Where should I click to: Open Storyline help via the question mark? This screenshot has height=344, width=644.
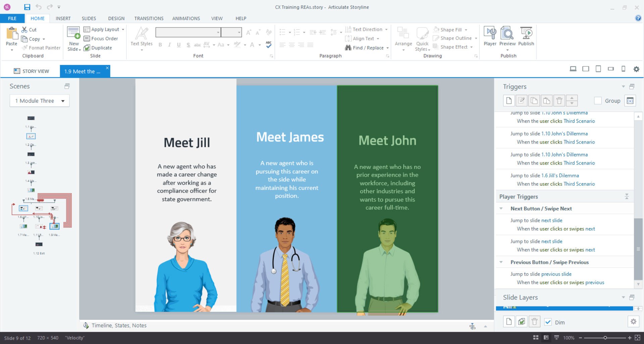638,18
